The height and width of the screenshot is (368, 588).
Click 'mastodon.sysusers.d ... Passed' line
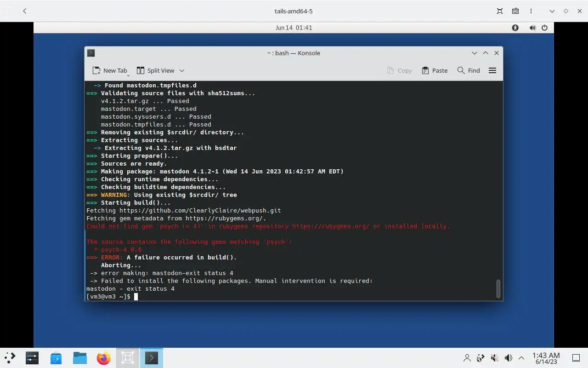click(x=156, y=117)
